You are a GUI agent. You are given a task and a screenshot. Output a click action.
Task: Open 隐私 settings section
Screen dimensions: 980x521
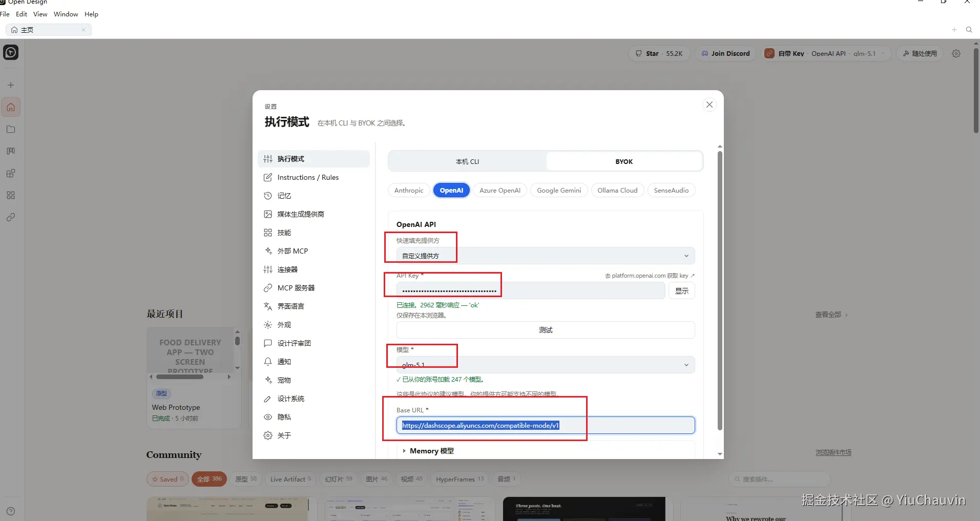[314, 417]
